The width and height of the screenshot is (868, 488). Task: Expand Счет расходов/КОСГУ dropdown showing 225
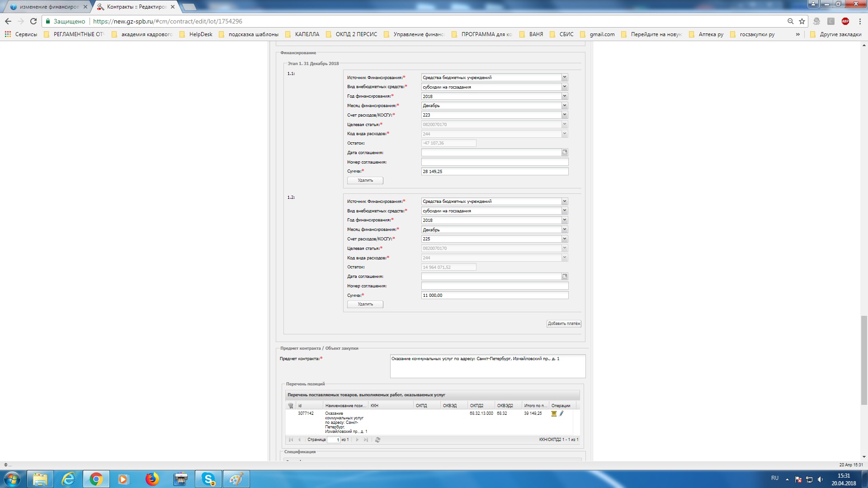click(564, 239)
